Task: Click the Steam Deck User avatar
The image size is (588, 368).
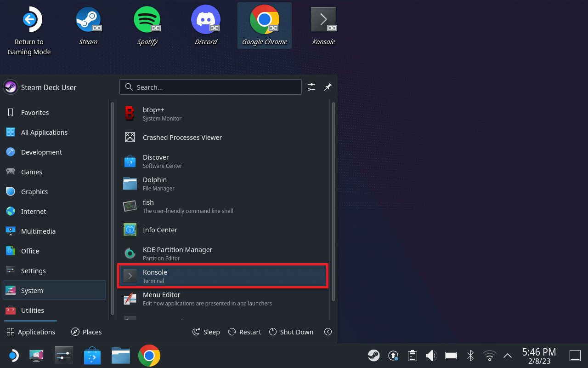Action: pyautogui.click(x=11, y=87)
